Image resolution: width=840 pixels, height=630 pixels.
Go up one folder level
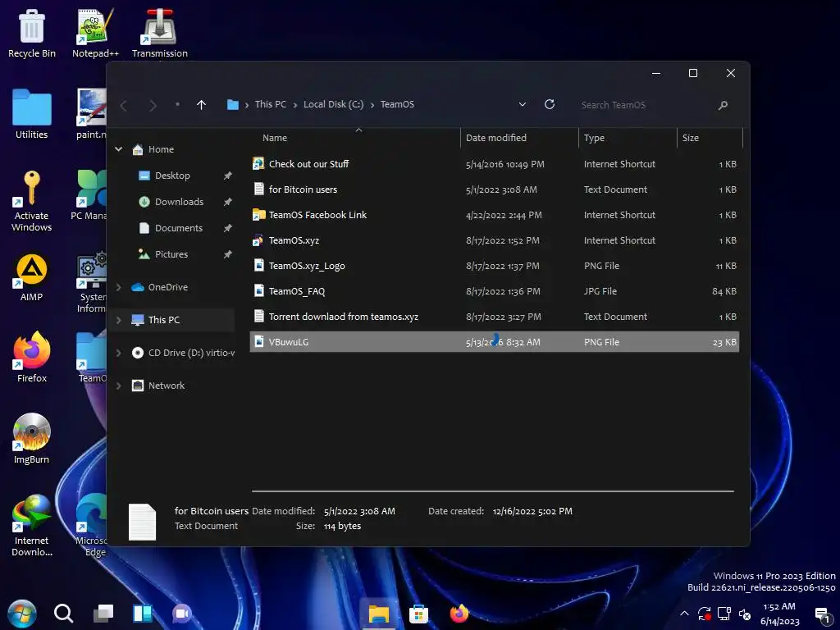click(x=201, y=105)
